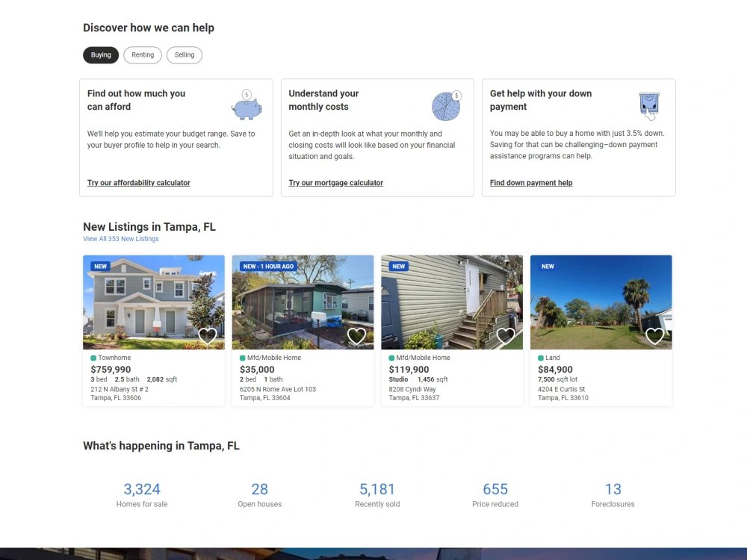747x560 pixels.
Task: Click the green dot beside Townhome
Action: click(x=93, y=358)
